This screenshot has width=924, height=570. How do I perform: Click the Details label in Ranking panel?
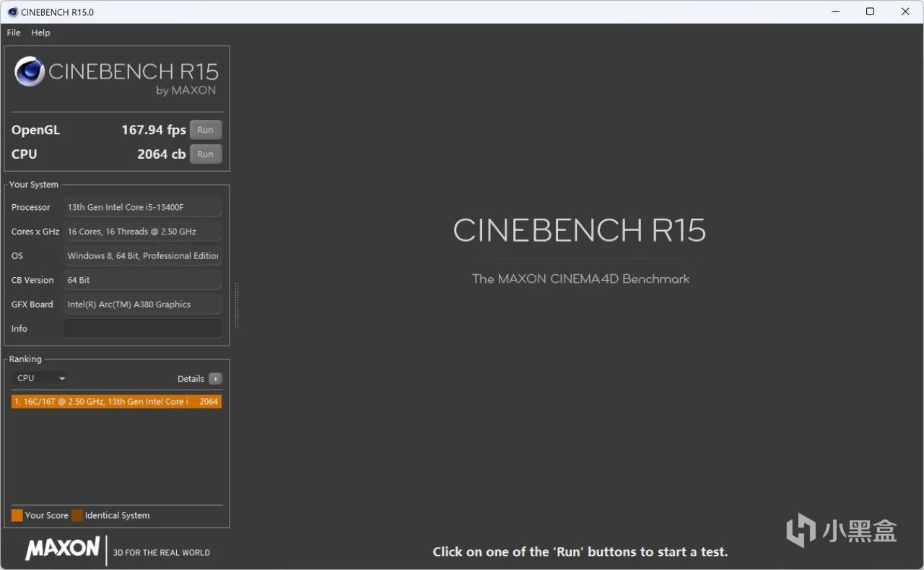point(191,379)
